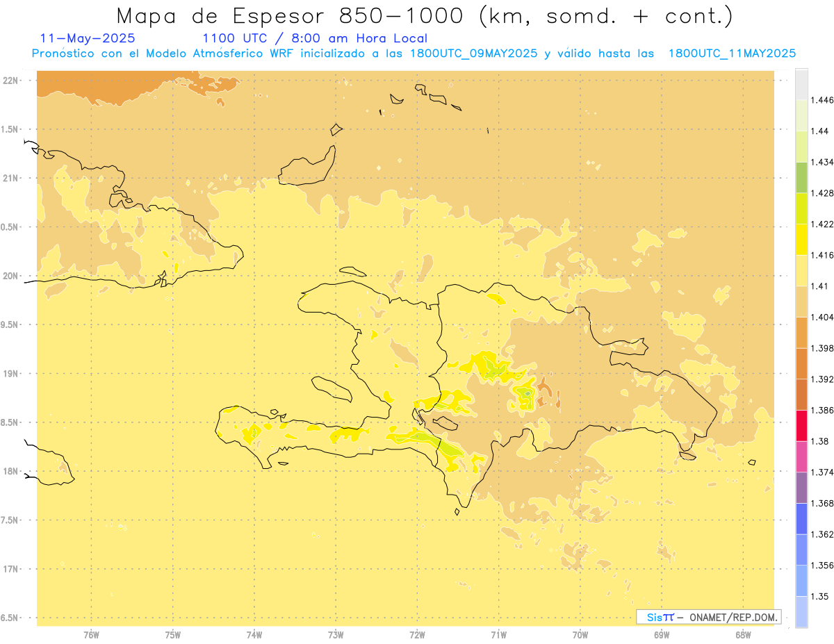Click the legend value 1.44
The height and width of the screenshot is (644, 834).
click(819, 131)
